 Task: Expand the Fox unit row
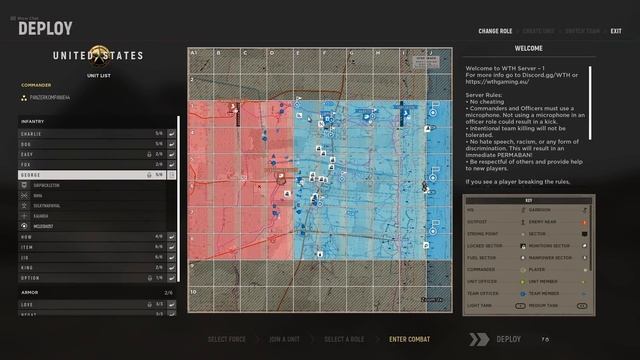tap(92, 164)
